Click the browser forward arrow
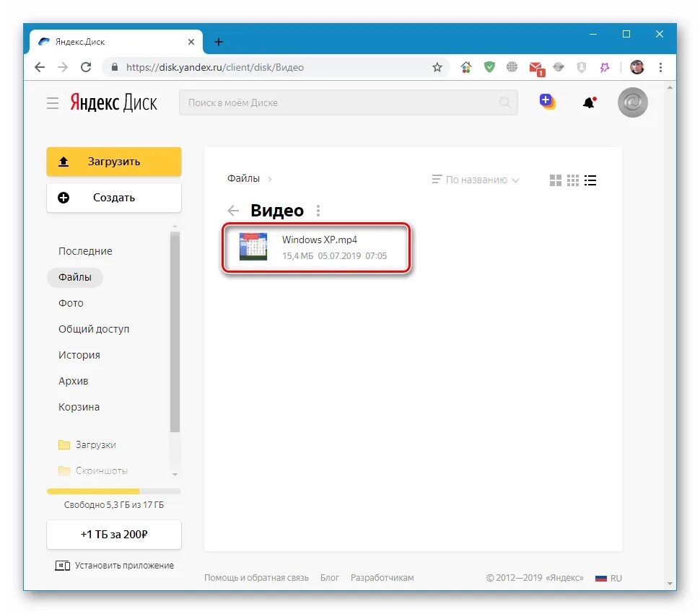700x614 pixels. (x=63, y=67)
